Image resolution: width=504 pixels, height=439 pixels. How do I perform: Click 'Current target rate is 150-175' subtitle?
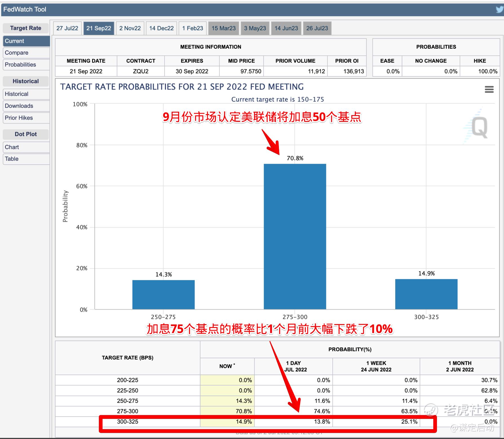click(x=277, y=99)
